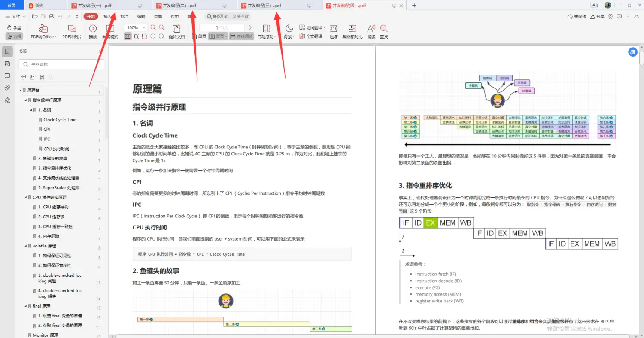The image size is (644, 338).
Task: Select the 手型 (hand) tool
Action: pyautogui.click(x=14, y=27)
